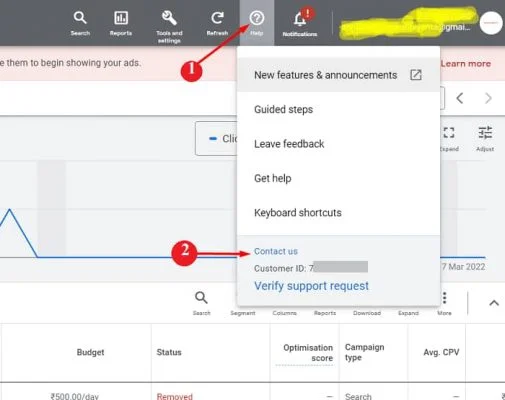
Task: Click the Refresh icon
Action: (217, 18)
